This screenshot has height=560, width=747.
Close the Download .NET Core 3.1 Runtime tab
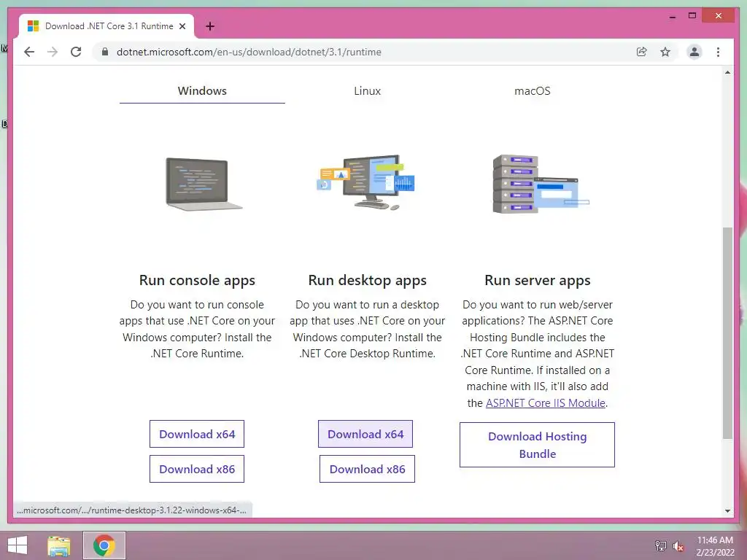coord(182,27)
